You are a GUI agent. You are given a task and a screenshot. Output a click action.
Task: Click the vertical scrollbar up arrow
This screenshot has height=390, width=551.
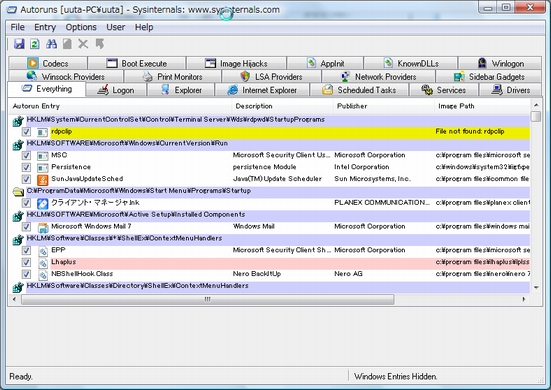[536, 105]
